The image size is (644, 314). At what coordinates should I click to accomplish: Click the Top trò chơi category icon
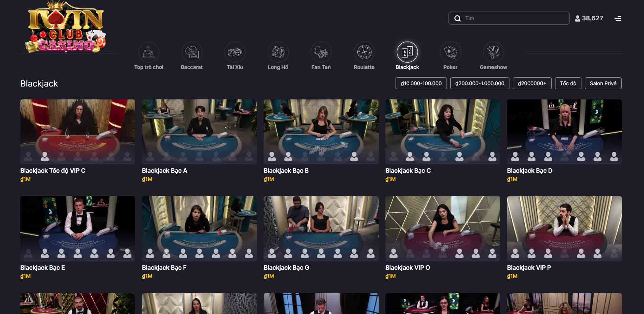(x=149, y=52)
